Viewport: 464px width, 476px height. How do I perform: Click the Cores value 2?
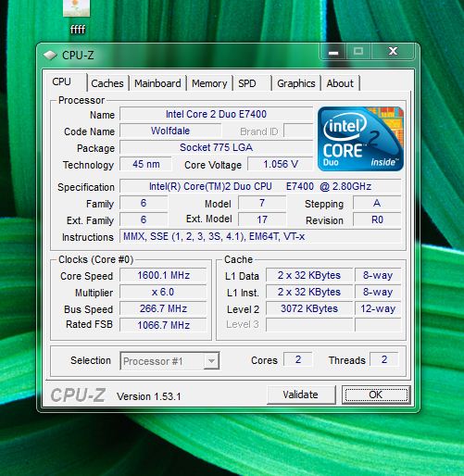[x=298, y=359]
